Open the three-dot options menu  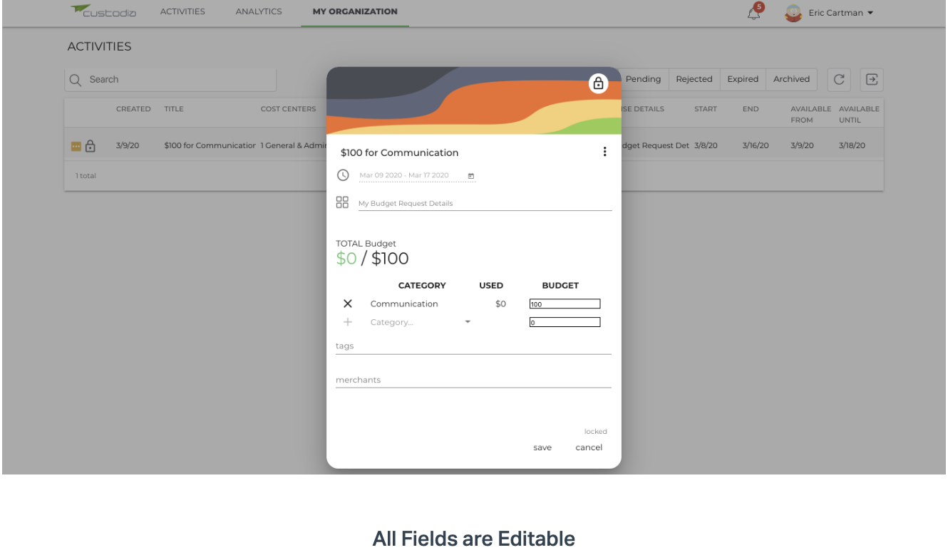[x=604, y=152]
